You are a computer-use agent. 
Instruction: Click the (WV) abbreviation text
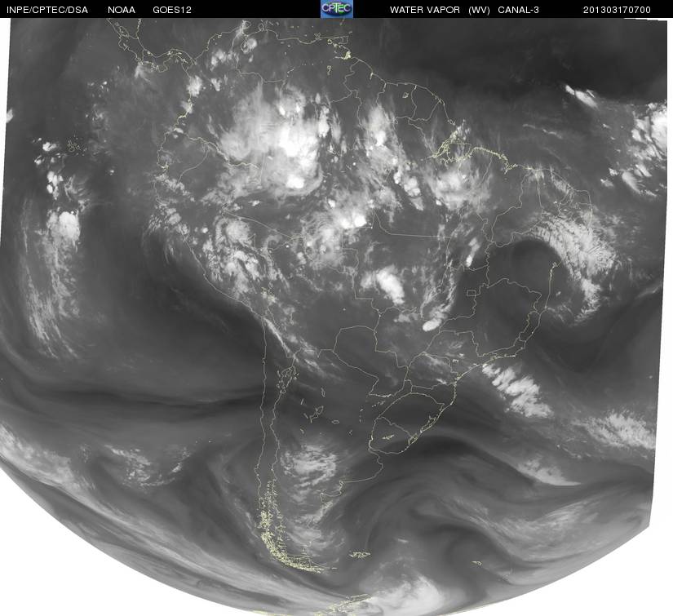point(479,10)
